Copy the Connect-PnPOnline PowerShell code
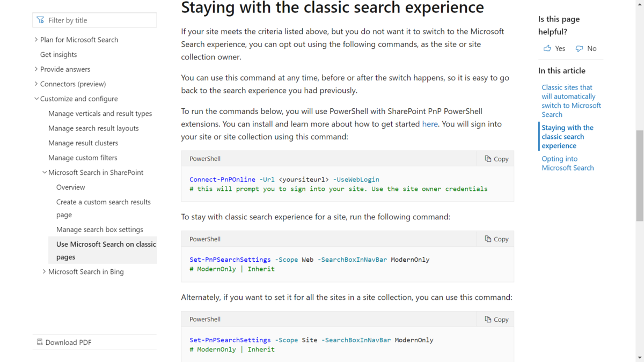Viewport: 644px width, 362px height. click(496, 159)
